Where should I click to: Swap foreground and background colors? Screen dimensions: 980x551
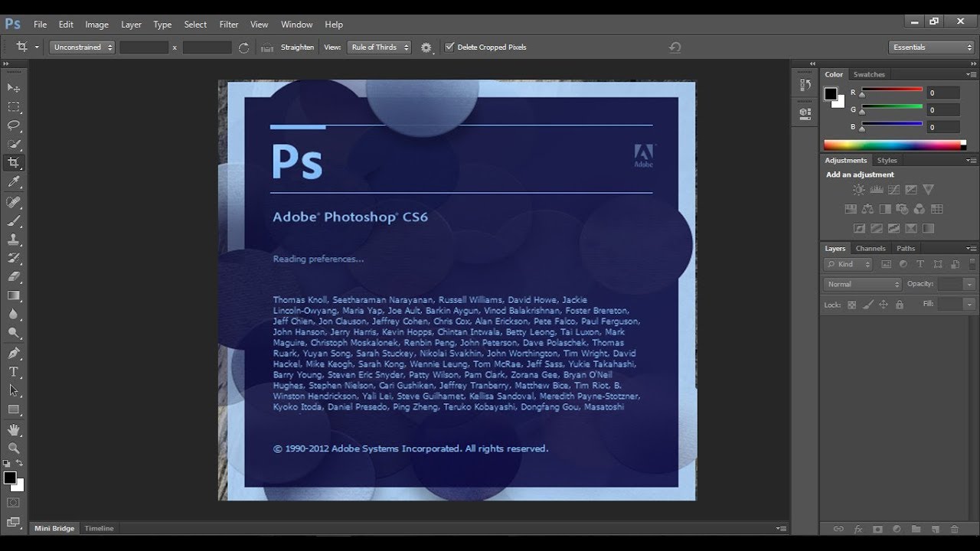pyautogui.click(x=20, y=463)
